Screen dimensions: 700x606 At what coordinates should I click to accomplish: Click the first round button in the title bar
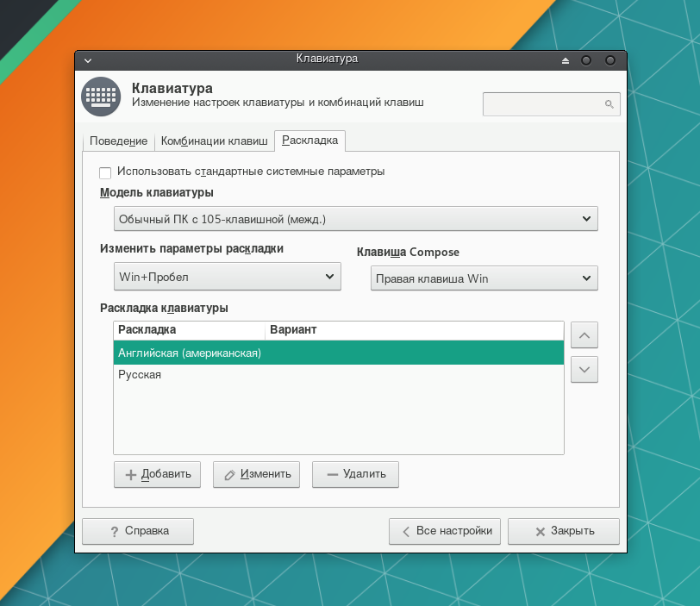pyautogui.click(x=586, y=60)
